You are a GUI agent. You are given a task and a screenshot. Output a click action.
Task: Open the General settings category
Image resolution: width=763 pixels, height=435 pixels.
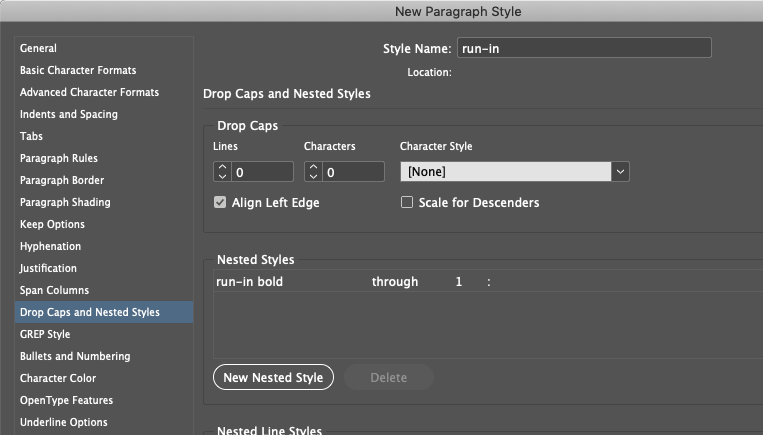click(x=38, y=48)
